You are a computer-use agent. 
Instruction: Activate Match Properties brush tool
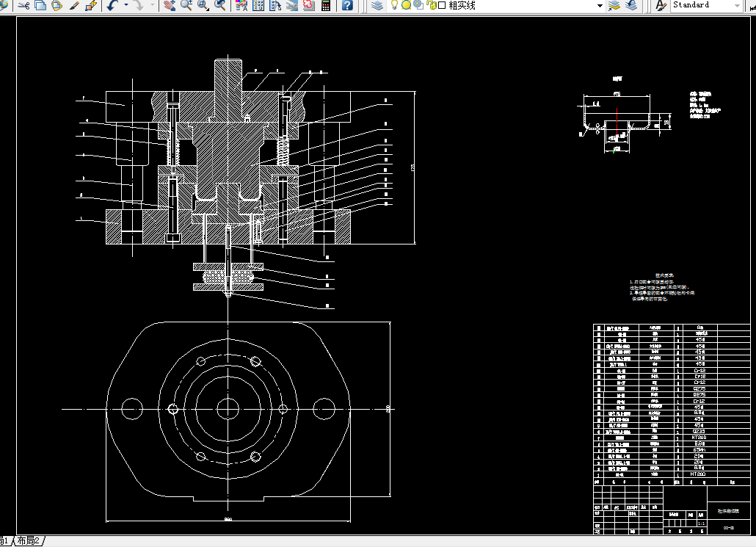point(74,5)
